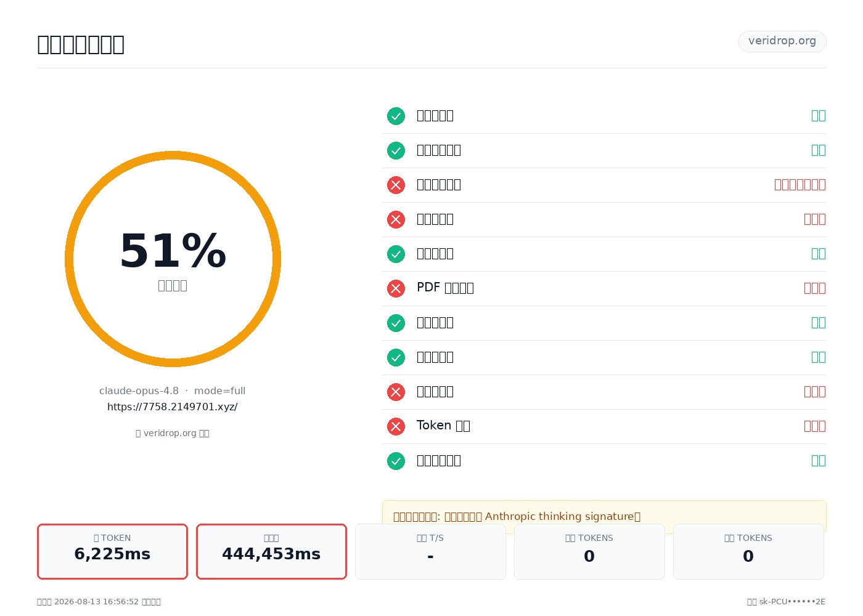
Task: Click the 51% score in the circle
Action: 173,251
